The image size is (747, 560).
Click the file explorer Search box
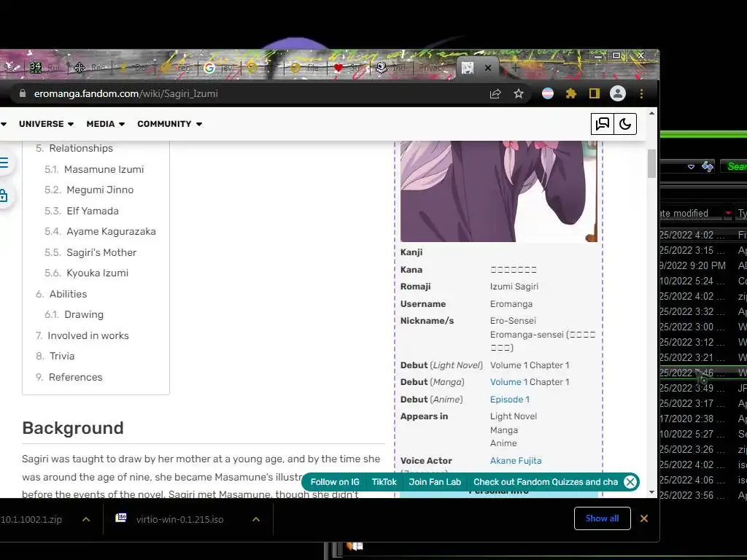[734, 167]
